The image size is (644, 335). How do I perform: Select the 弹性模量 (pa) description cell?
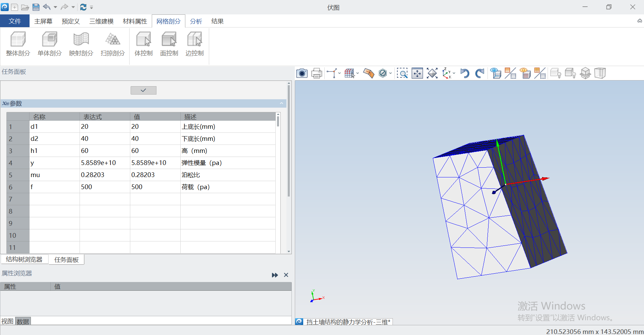(228, 163)
